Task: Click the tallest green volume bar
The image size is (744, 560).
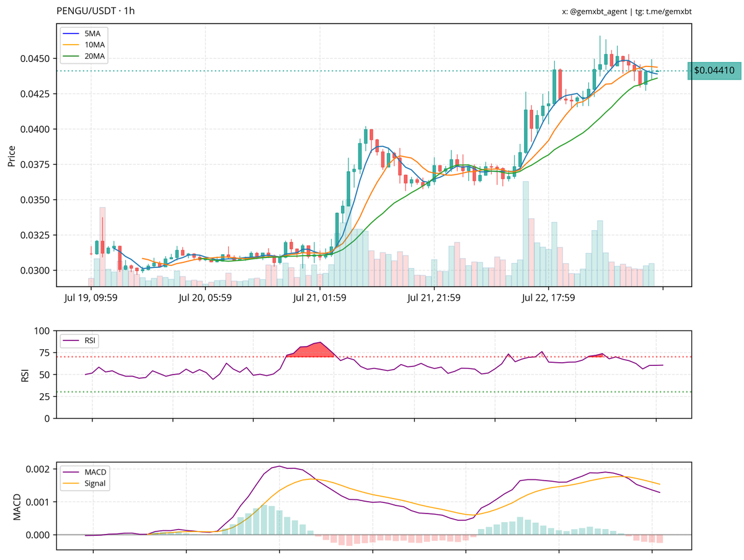Action: coord(526,233)
